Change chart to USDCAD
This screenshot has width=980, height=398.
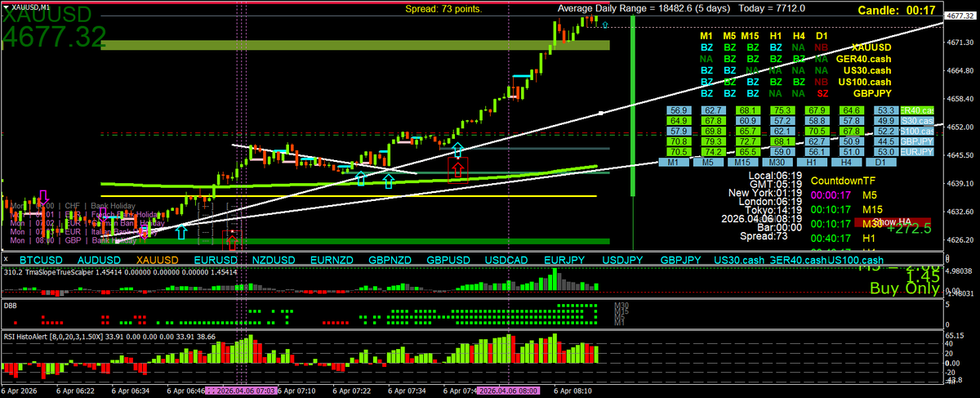(x=506, y=259)
